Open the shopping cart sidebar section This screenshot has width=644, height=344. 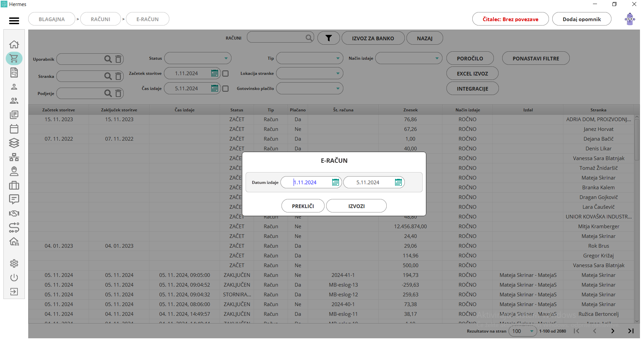click(14, 58)
